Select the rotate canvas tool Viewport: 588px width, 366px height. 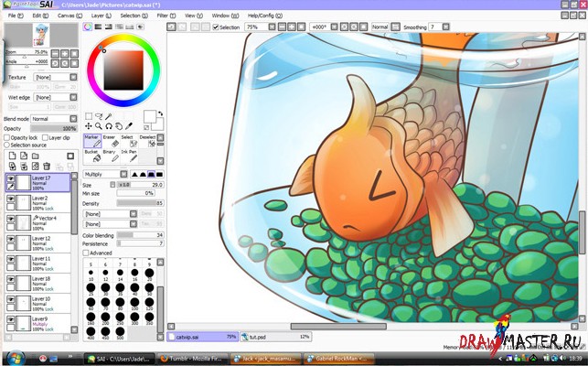pos(109,126)
